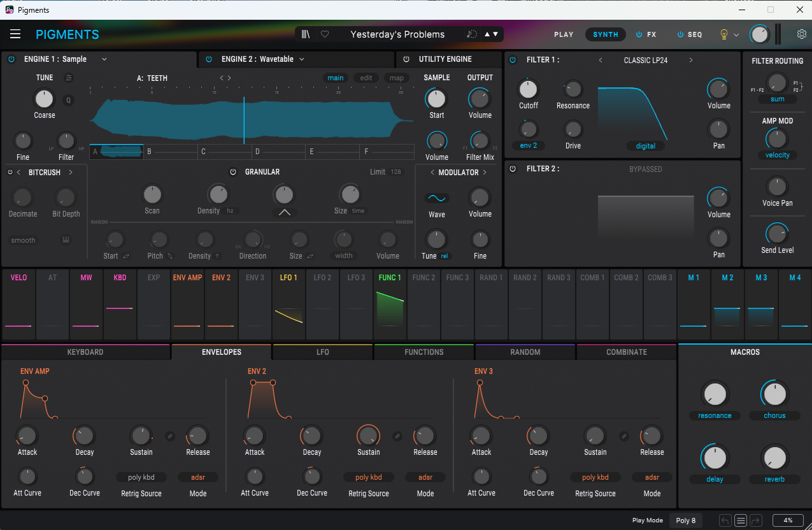
Task: Open ENV 2 Mode adsr menu
Action: point(425,477)
